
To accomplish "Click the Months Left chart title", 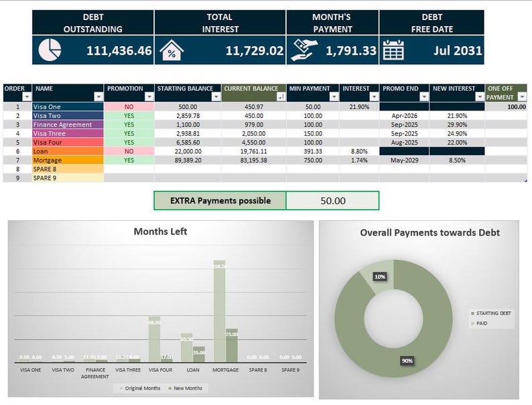I will (x=160, y=232).
